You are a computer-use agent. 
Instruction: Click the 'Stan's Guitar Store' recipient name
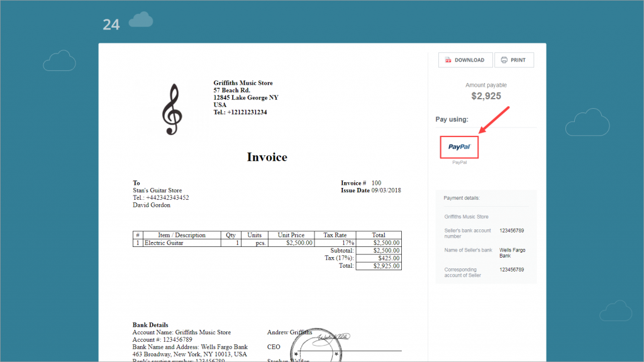[x=157, y=190]
